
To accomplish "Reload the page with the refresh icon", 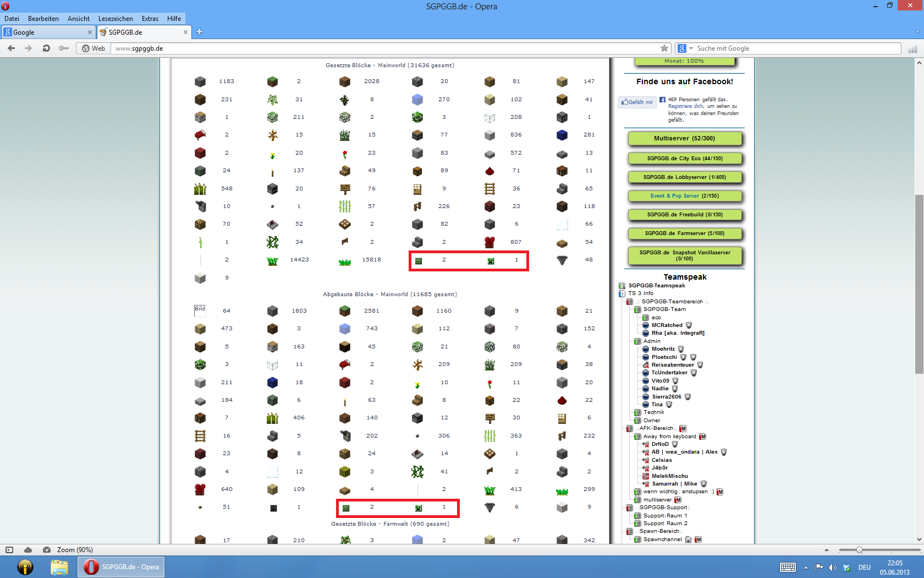I will point(46,48).
